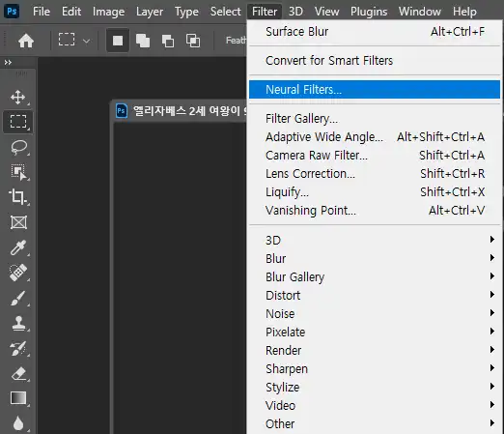Choose Subtract from selection mode
Image resolution: width=504 pixels, height=434 pixels.
[168, 41]
